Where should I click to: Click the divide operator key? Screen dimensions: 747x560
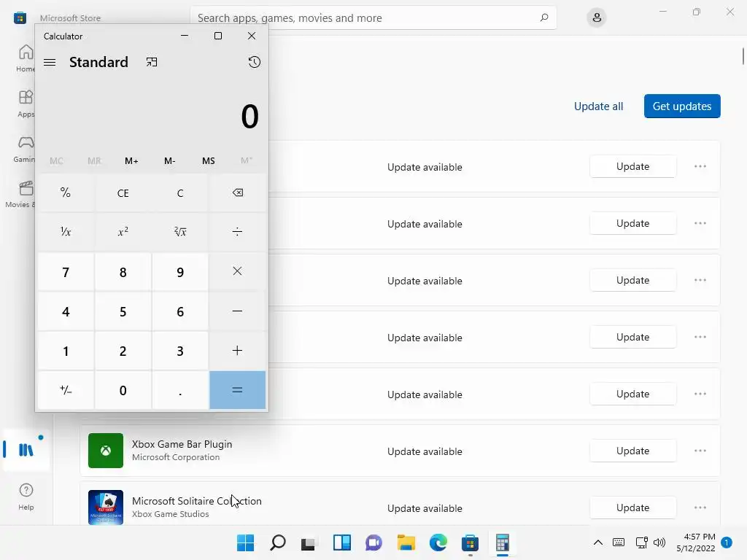coord(237,232)
